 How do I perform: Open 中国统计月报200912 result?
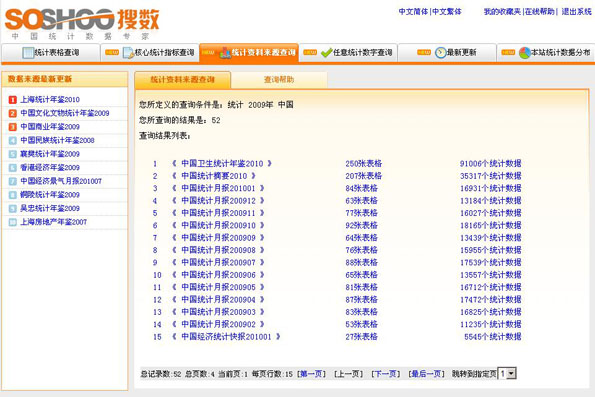[218, 201]
